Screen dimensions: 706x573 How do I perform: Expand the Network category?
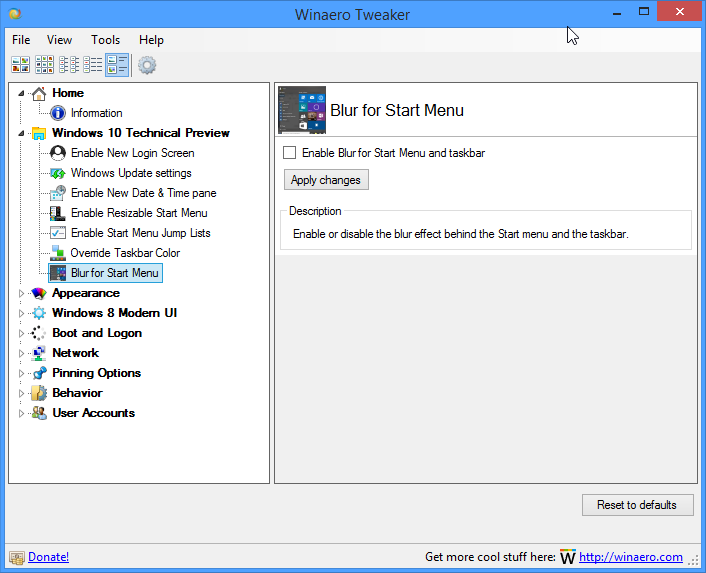[x=21, y=353]
